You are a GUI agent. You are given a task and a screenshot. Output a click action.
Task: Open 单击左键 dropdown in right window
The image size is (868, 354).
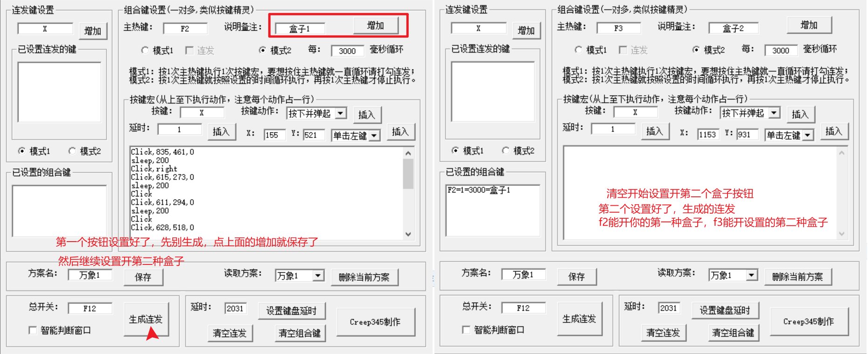808,135
